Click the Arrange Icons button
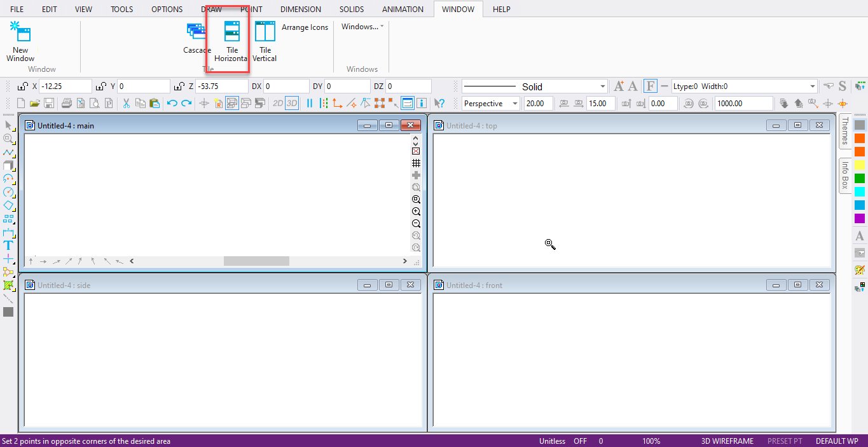 click(305, 27)
